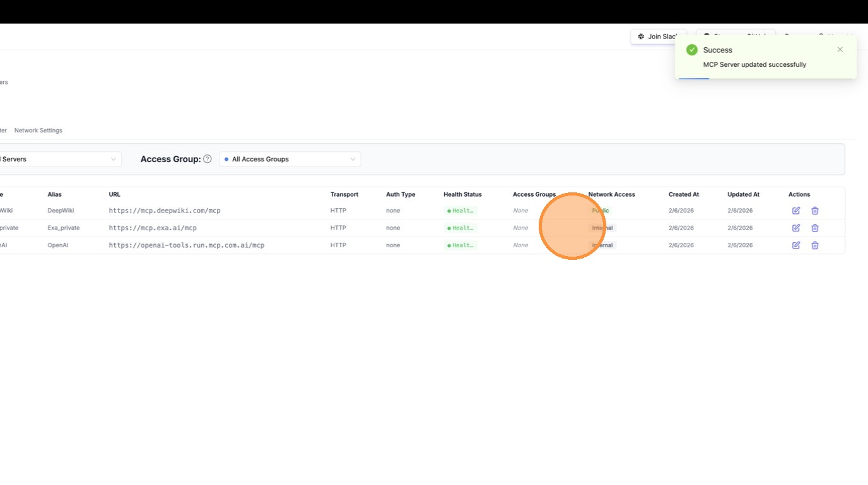Open the All Access Groups dropdown
The height and width of the screenshot is (485, 868).
(x=290, y=160)
